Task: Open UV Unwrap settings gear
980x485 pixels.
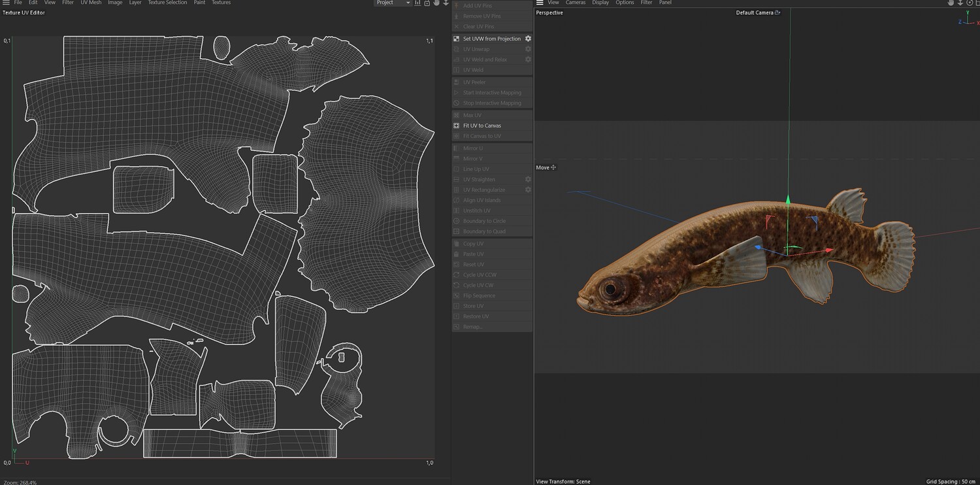Action: [x=528, y=49]
